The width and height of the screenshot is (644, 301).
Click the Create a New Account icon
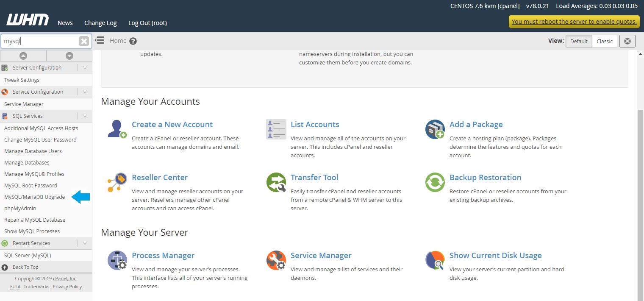pyautogui.click(x=117, y=129)
